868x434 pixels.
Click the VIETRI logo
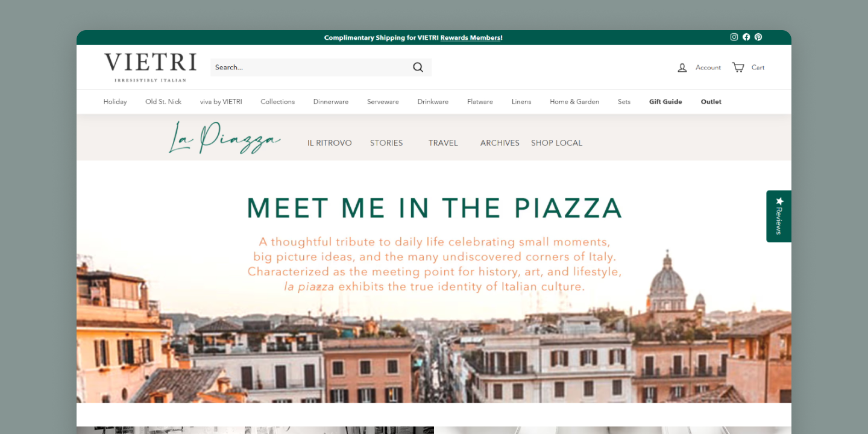point(150,67)
